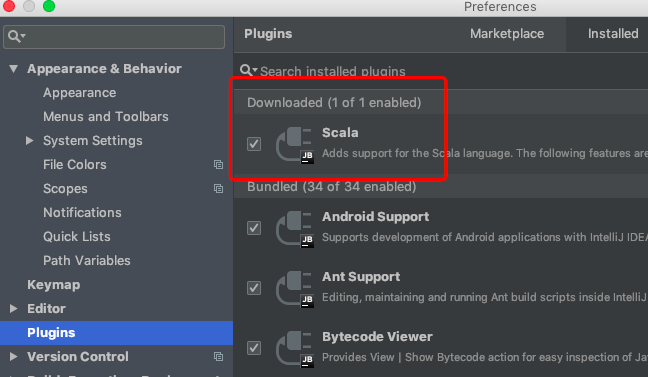Switch to the Marketplace tab
The width and height of the screenshot is (648, 377).
click(x=507, y=33)
